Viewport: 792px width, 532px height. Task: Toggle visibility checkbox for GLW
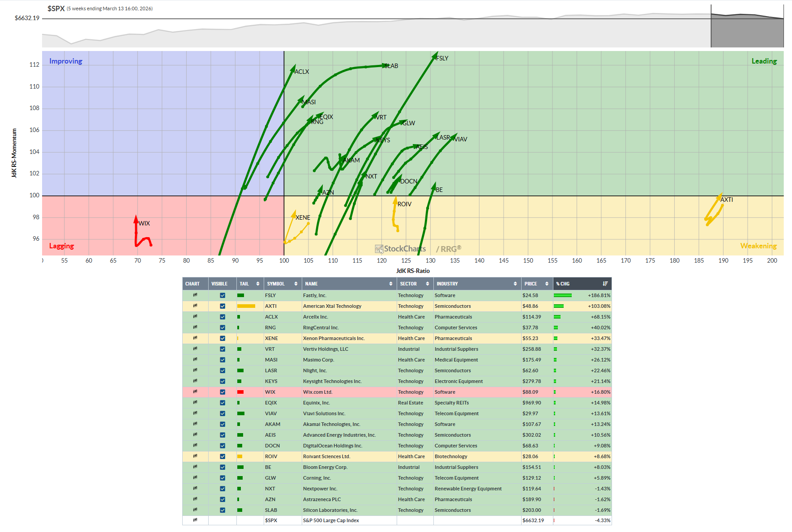[x=223, y=478]
